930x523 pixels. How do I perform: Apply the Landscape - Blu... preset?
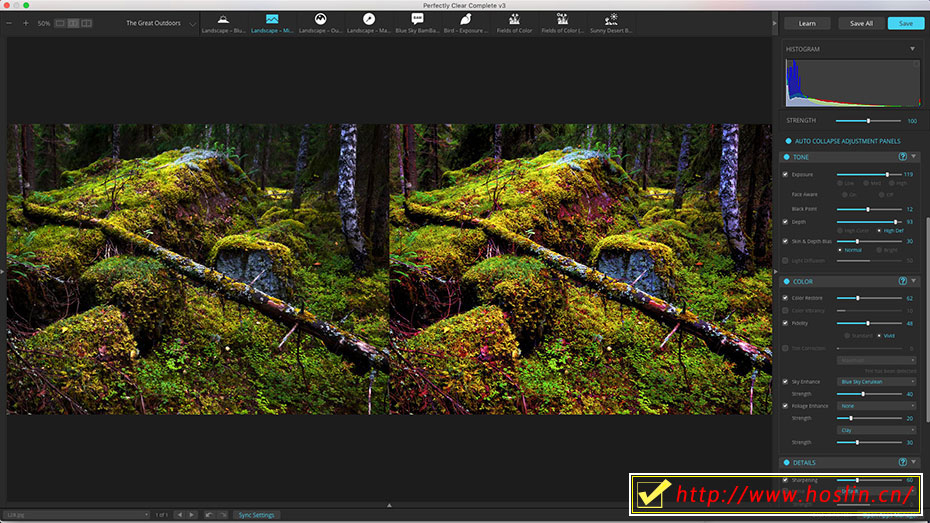(223, 24)
